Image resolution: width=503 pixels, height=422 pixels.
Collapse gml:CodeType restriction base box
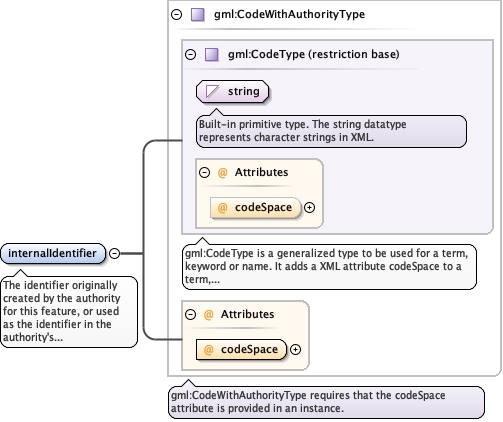coord(190,54)
